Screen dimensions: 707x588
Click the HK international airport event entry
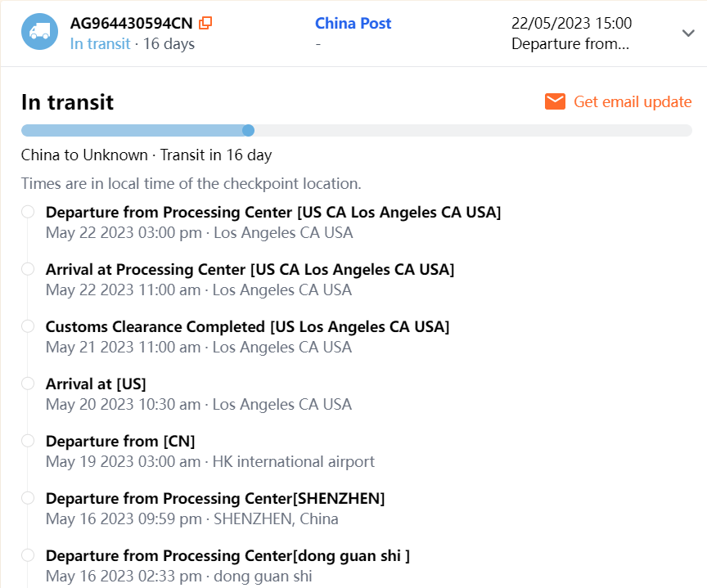point(293,461)
